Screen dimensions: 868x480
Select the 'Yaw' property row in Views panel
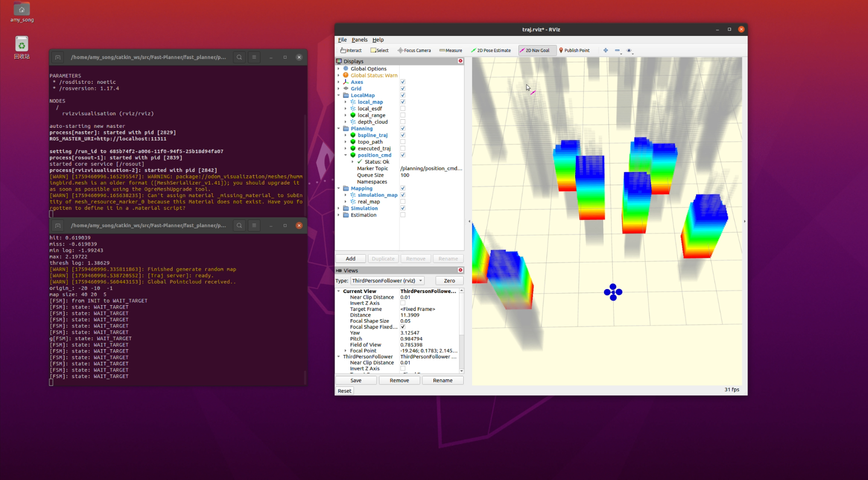(x=397, y=333)
